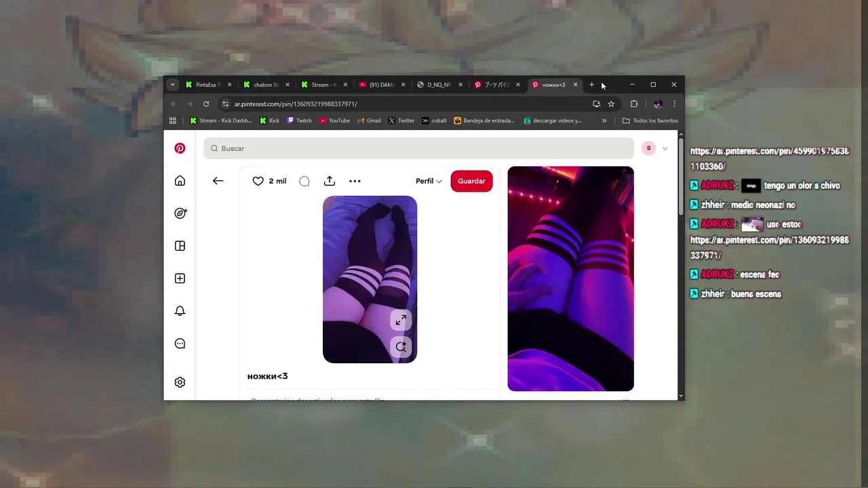This screenshot has width=868, height=488.
Task: Expand the Perfil board dropdown
Action: point(429,181)
